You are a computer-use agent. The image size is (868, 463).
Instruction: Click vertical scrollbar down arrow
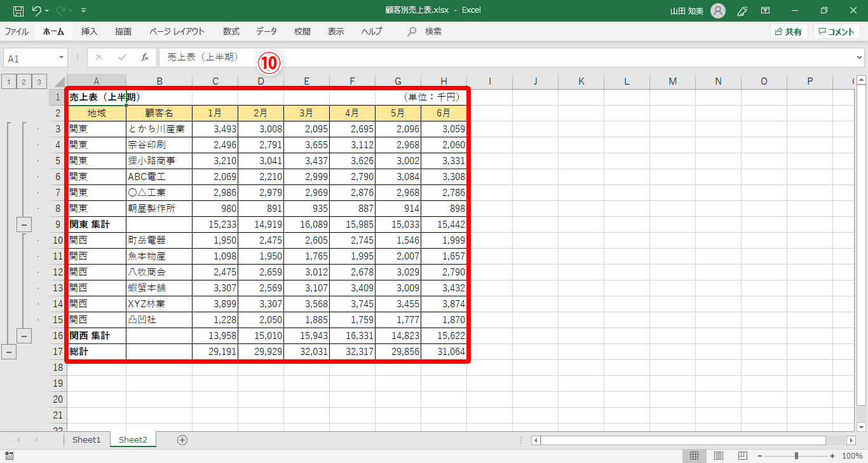tap(862, 426)
